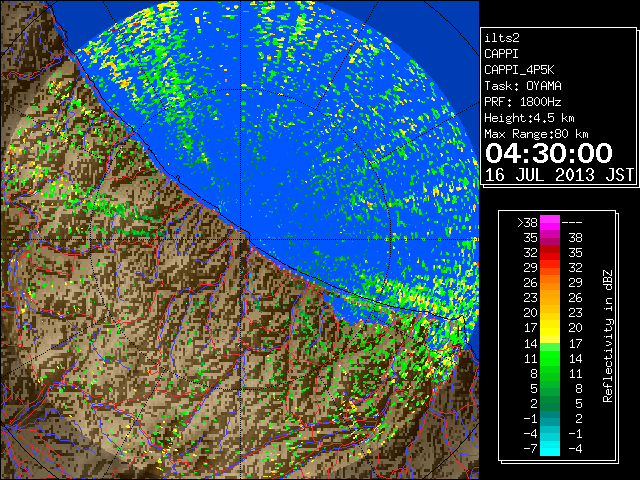The image size is (640, 480).
Task: Pick the teal -1 to 2 legend swatch
Action: coord(550,418)
